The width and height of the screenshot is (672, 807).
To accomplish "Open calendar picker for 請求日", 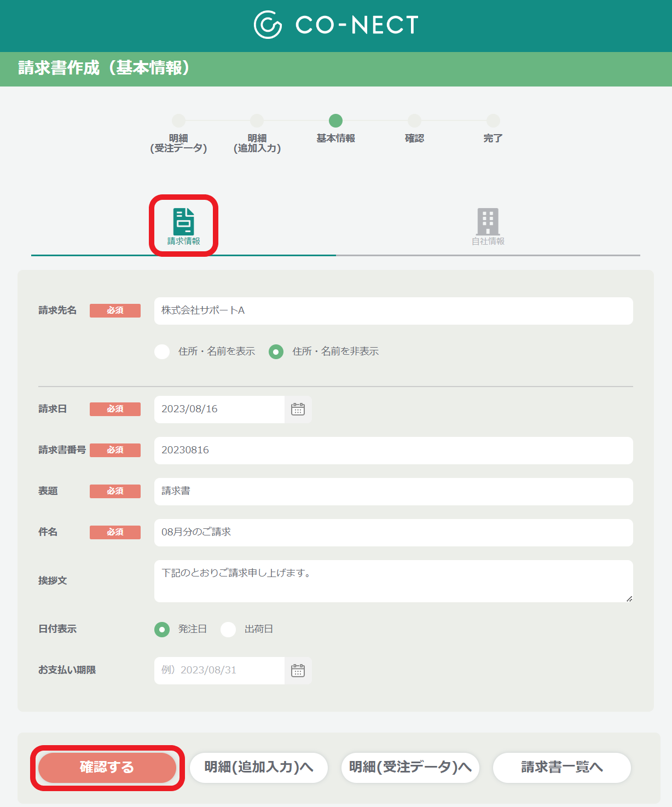I will click(x=298, y=410).
